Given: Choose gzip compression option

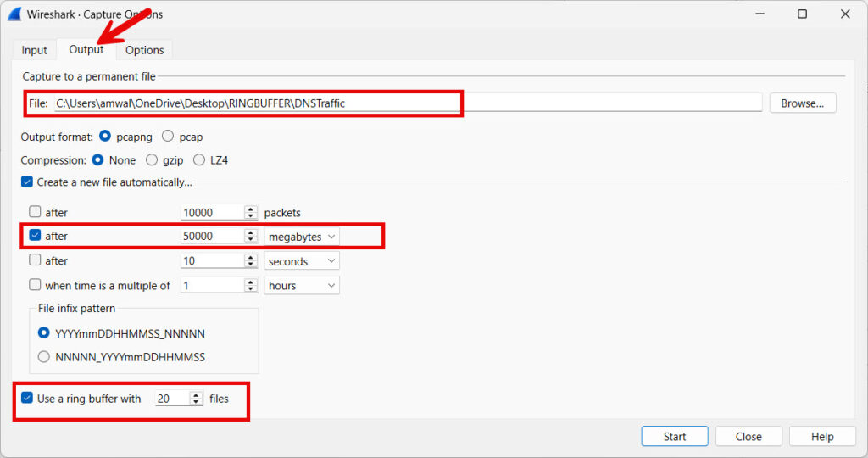Looking at the screenshot, I should (x=153, y=160).
